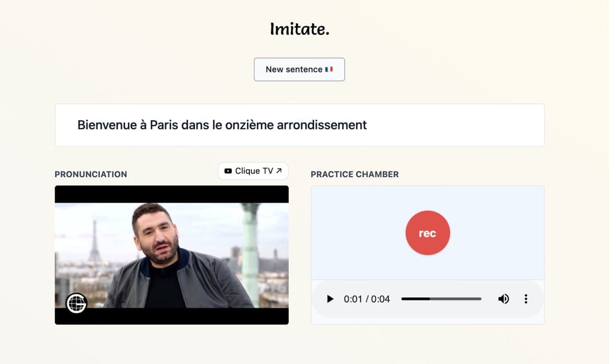Click the French sentence text box

(300, 125)
